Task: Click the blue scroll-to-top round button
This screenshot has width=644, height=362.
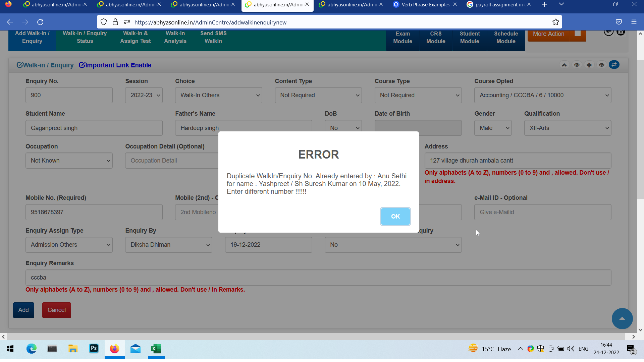Action: pos(622,318)
